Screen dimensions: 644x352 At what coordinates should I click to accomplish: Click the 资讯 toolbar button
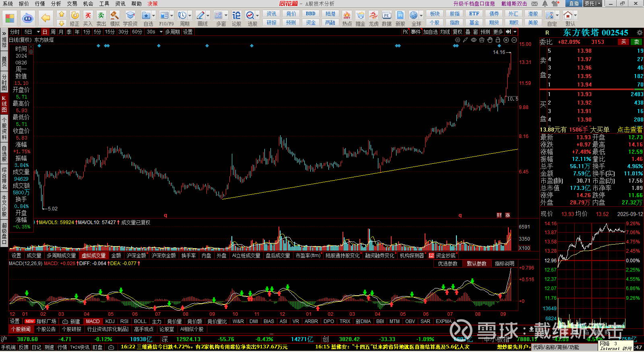[x=272, y=14]
